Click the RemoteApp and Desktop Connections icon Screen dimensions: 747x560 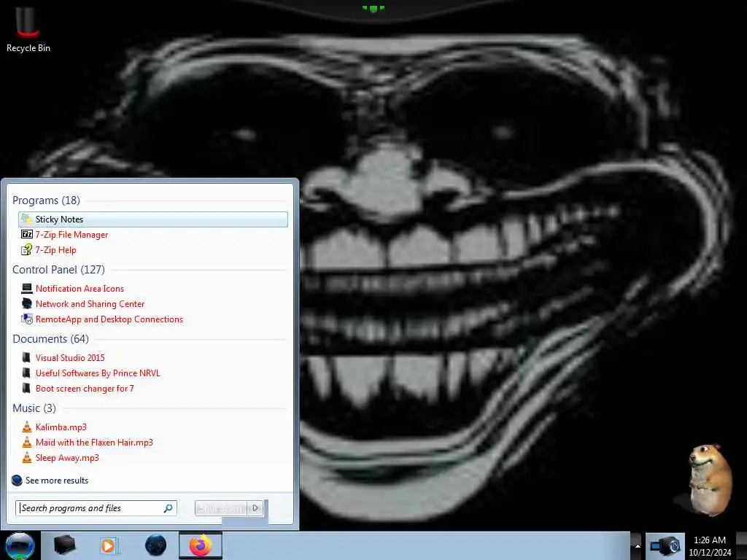pyautogui.click(x=27, y=319)
